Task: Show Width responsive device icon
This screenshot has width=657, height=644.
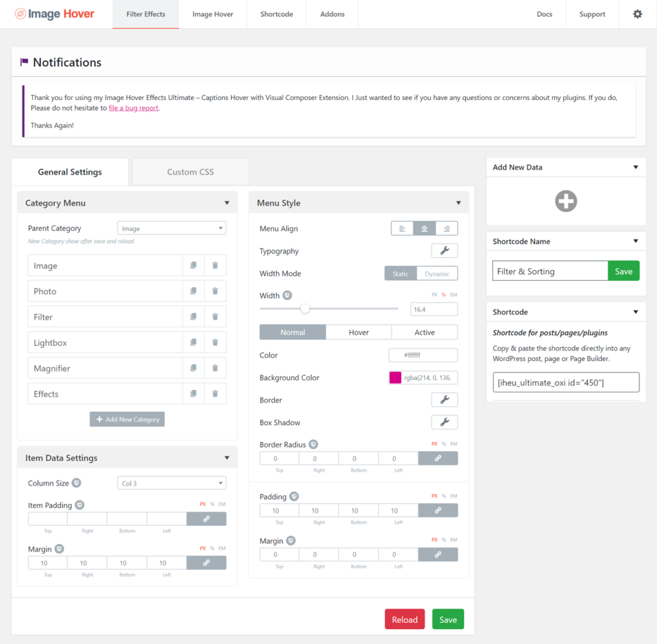Action: [x=287, y=296]
